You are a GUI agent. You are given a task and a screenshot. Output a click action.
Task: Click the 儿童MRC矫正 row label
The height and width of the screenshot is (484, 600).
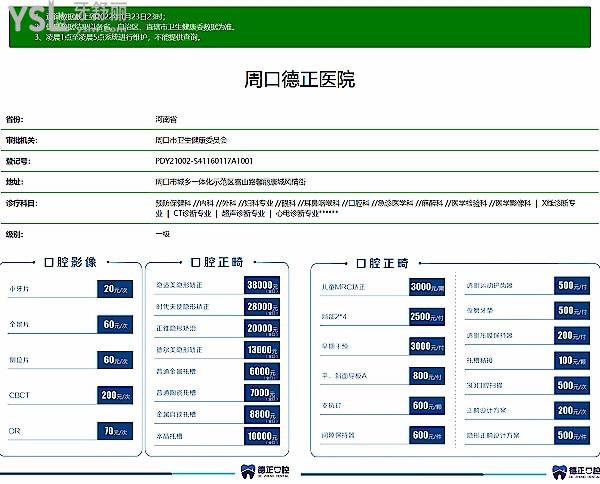point(343,287)
